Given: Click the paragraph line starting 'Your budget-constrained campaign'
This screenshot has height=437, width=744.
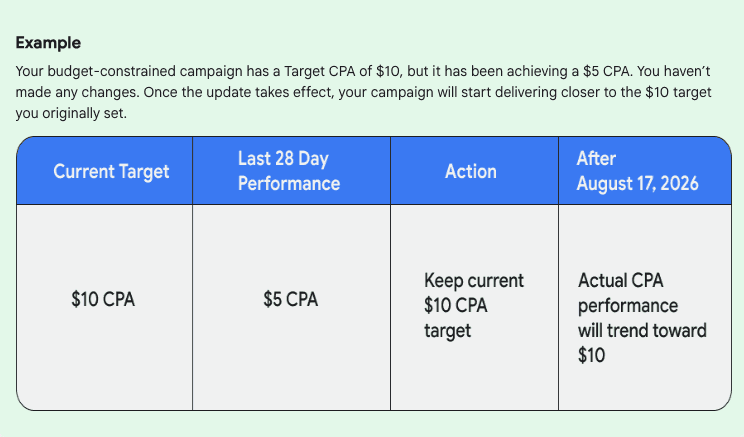Looking at the screenshot, I should tap(363, 71).
